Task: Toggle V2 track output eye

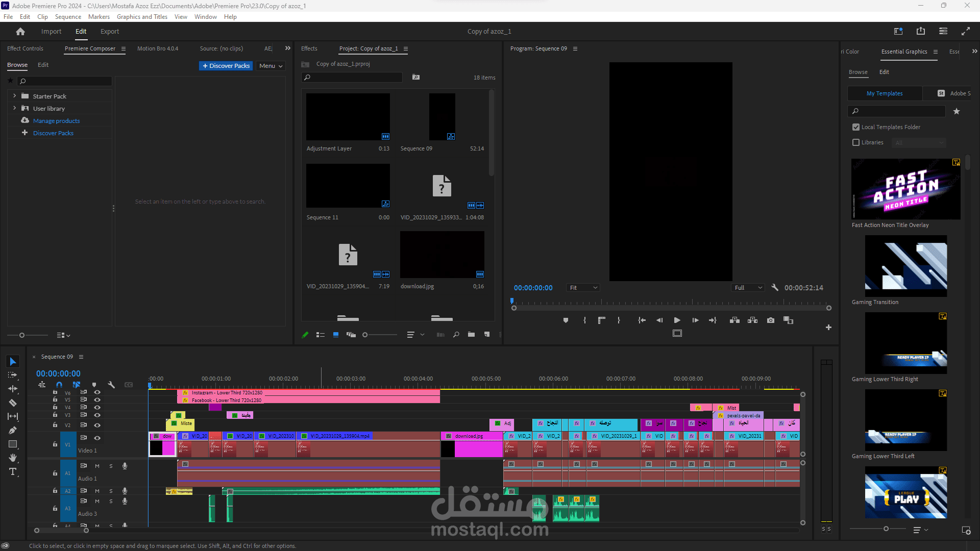Action: pos(97,425)
